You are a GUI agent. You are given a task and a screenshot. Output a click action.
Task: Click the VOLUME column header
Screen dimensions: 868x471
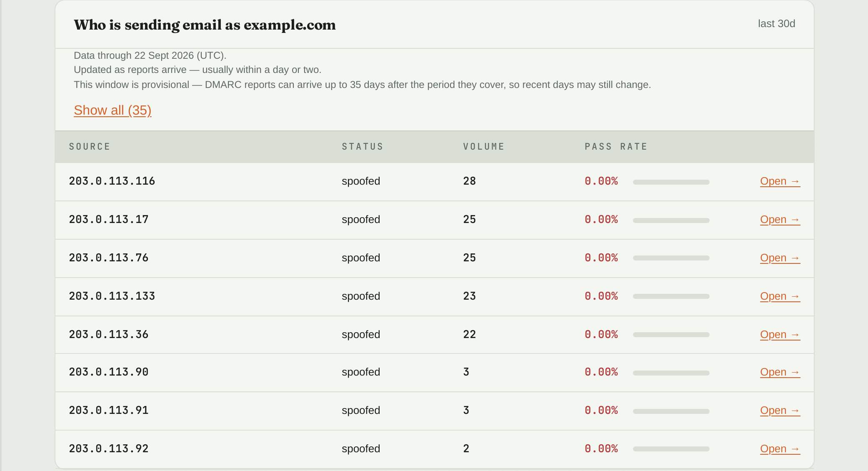[484, 147]
